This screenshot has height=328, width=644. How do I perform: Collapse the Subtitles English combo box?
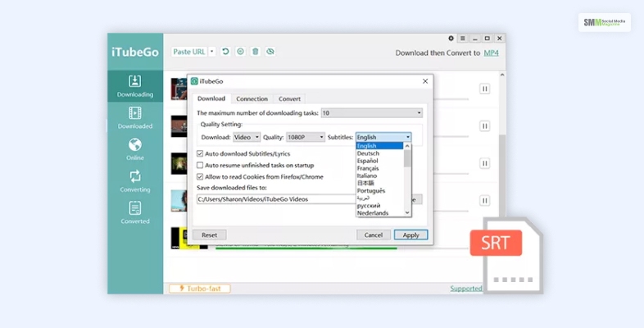coord(383,137)
